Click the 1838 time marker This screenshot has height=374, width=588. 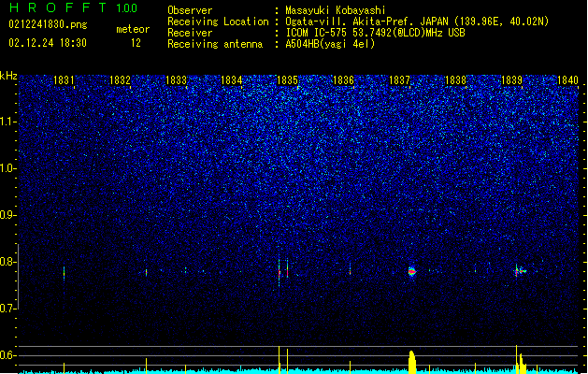[x=455, y=80]
